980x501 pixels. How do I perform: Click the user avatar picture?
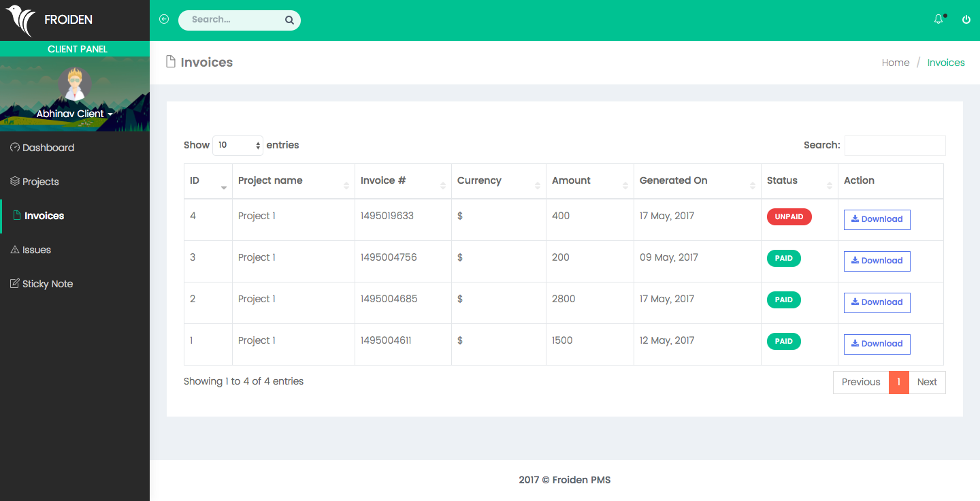pos(74,84)
